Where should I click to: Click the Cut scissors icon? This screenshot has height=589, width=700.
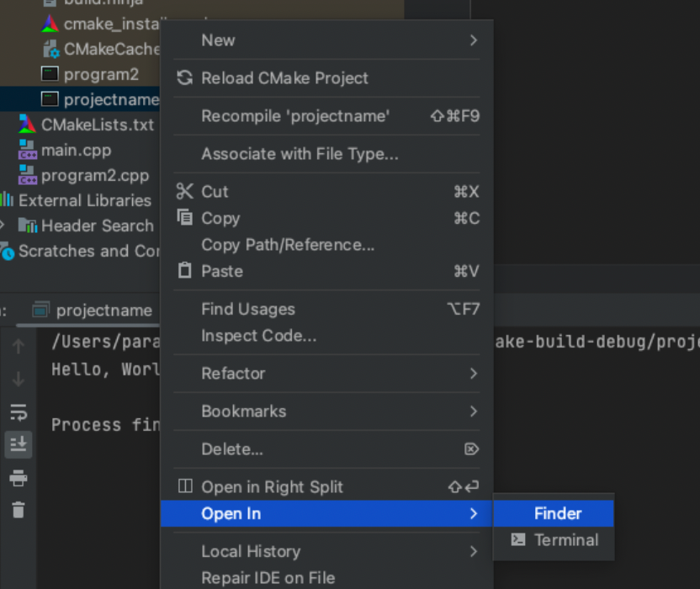tap(184, 191)
